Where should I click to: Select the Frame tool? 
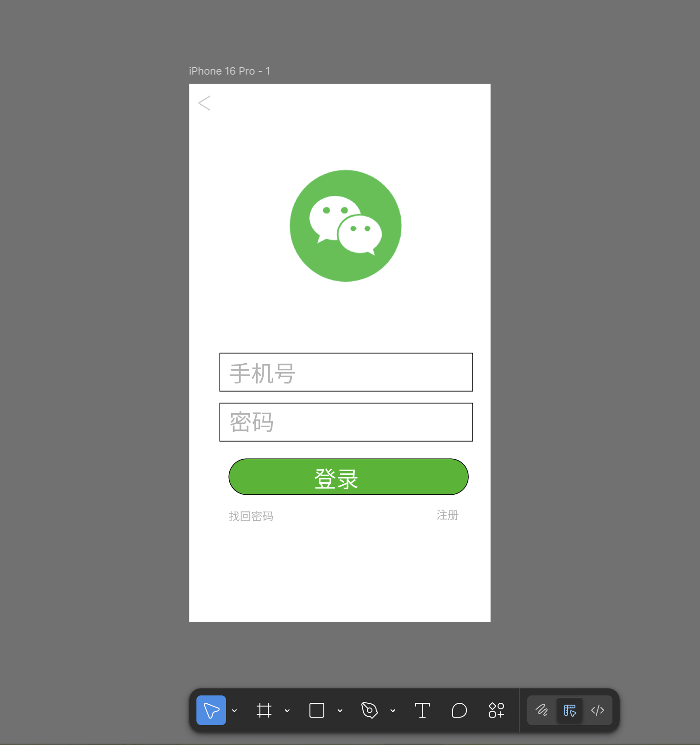coord(264,710)
